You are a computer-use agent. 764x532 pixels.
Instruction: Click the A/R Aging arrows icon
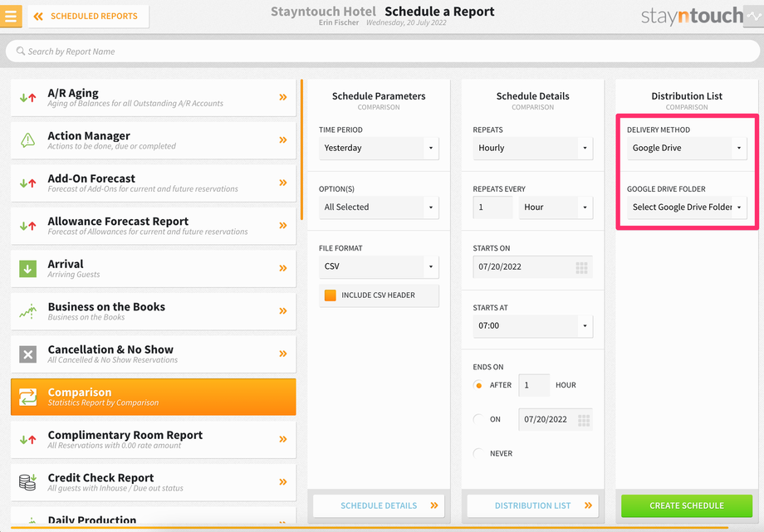(x=27, y=97)
